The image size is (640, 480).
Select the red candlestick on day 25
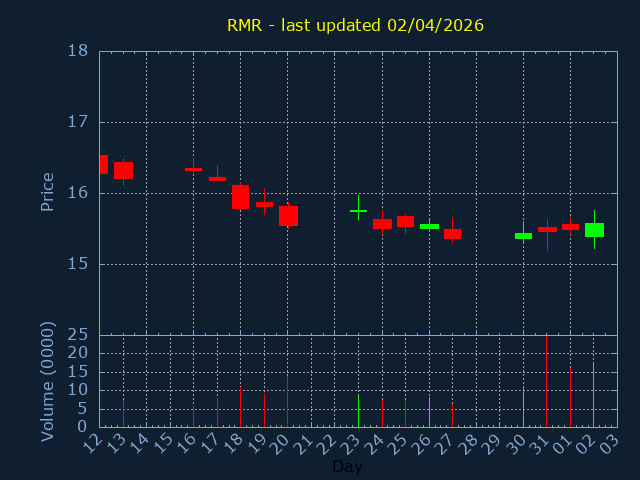[x=405, y=221]
